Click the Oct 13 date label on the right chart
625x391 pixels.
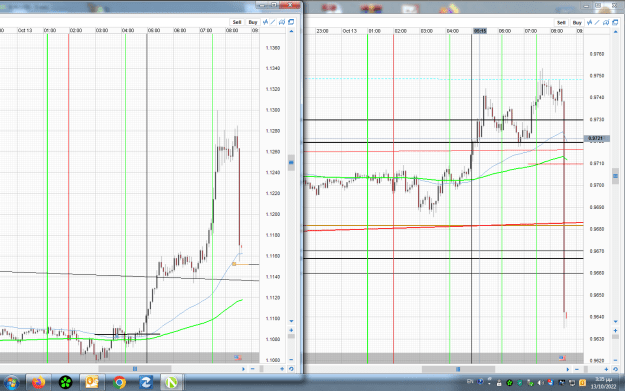350,31
